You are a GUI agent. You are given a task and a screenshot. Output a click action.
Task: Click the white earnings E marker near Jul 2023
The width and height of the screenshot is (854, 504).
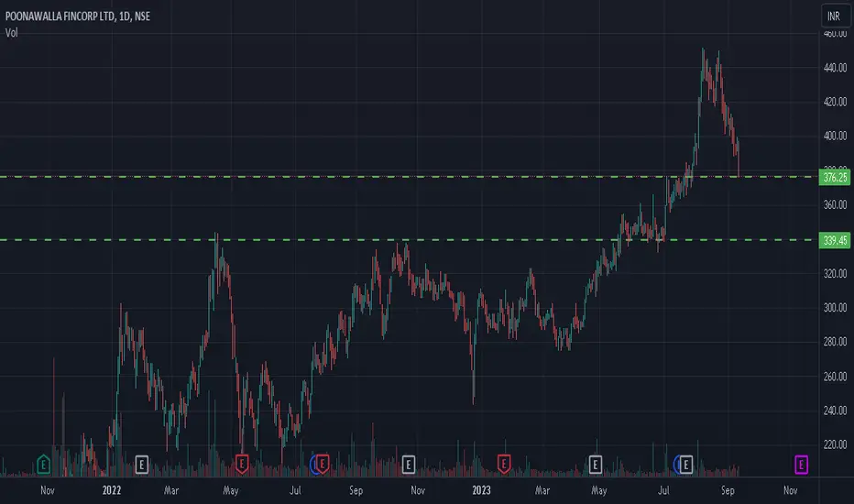[x=685, y=465]
